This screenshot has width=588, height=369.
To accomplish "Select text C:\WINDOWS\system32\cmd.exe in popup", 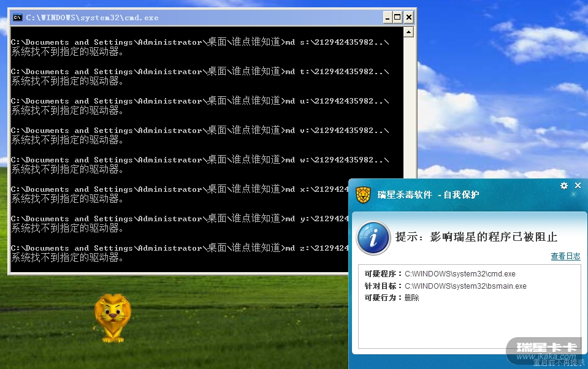I will coord(460,274).
